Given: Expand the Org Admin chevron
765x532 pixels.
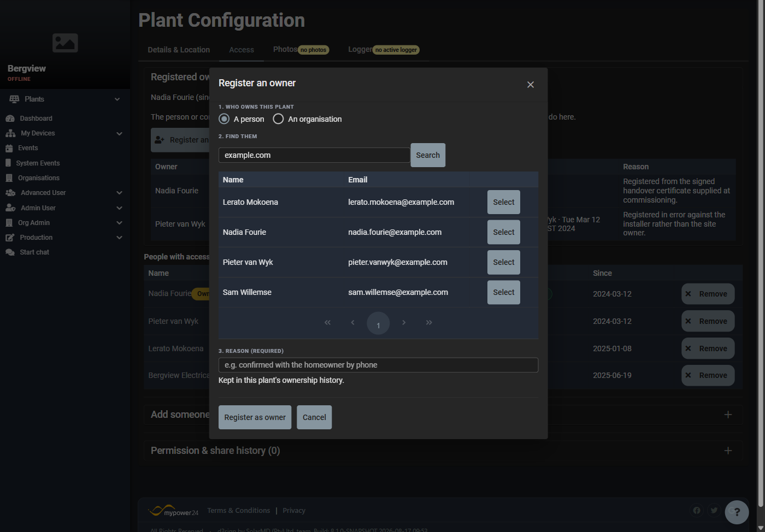Looking at the screenshot, I should pos(119,223).
